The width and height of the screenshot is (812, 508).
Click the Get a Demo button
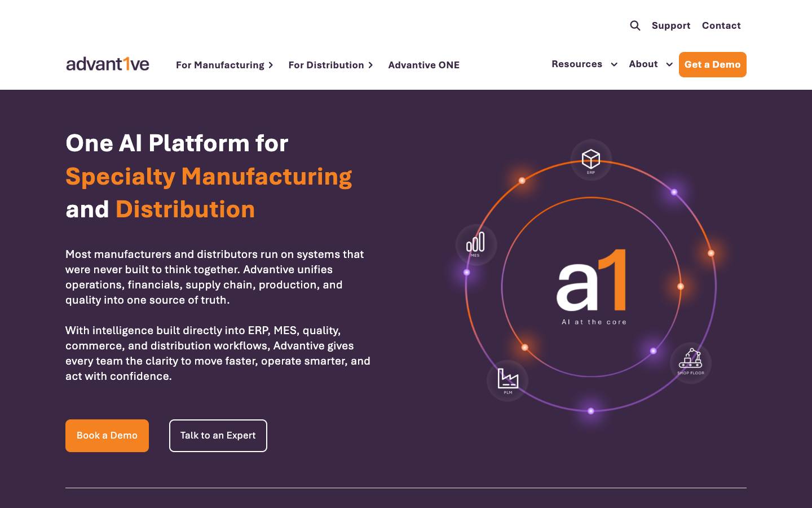(x=713, y=64)
